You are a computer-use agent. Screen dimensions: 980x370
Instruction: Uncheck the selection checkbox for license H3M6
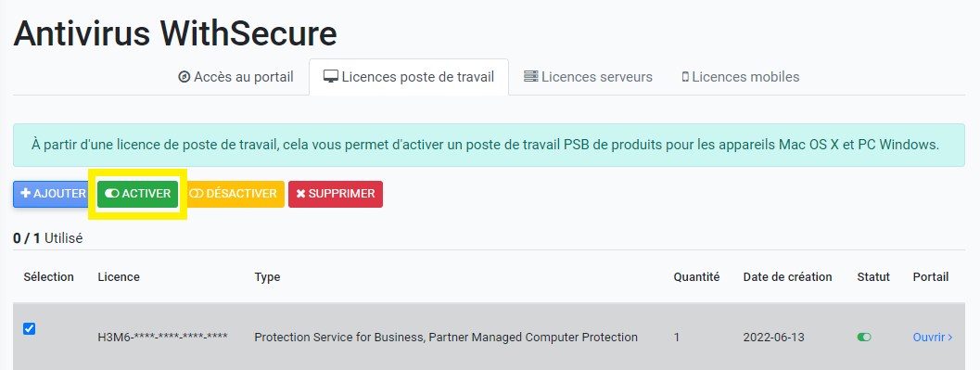pyautogui.click(x=29, y=329)
